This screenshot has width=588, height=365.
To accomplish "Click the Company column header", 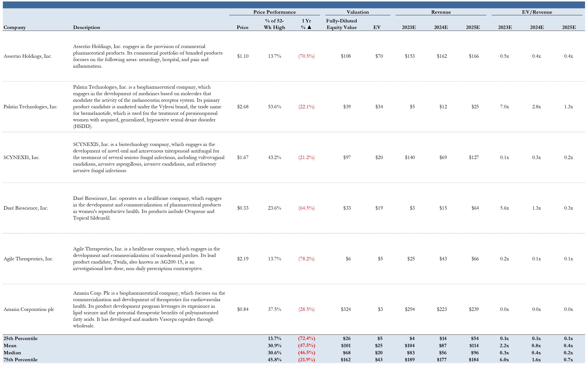I will click(x=14, y=27).
